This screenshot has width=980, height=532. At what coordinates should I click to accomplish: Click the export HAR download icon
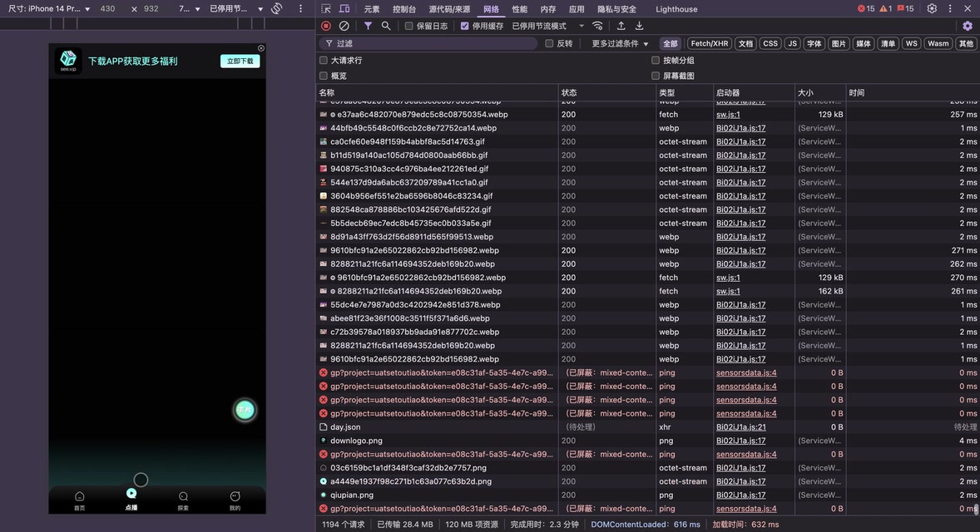click(639, 26)
